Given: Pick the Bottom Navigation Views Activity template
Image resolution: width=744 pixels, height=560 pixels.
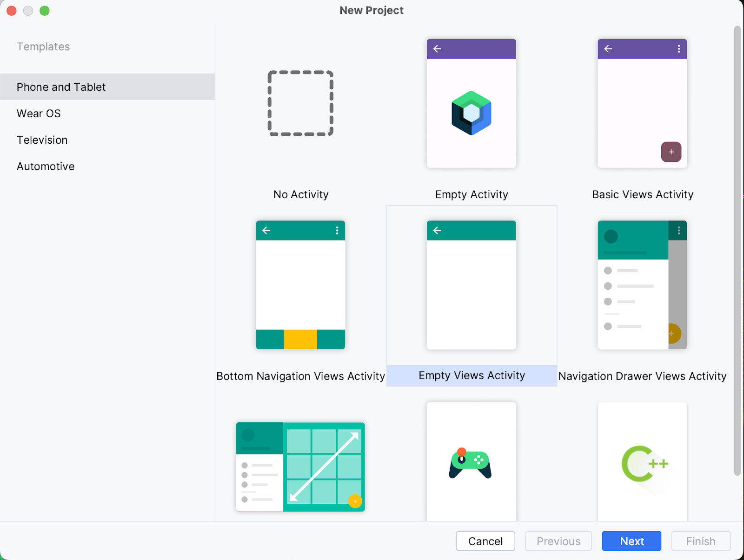Looking at the screenshot, I should tap(300, 285).
